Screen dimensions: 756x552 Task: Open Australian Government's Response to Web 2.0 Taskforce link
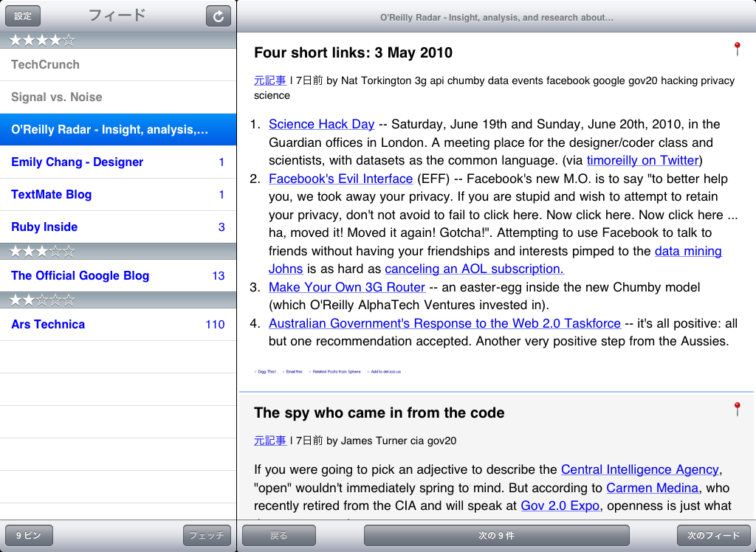[x=444, y=323]
